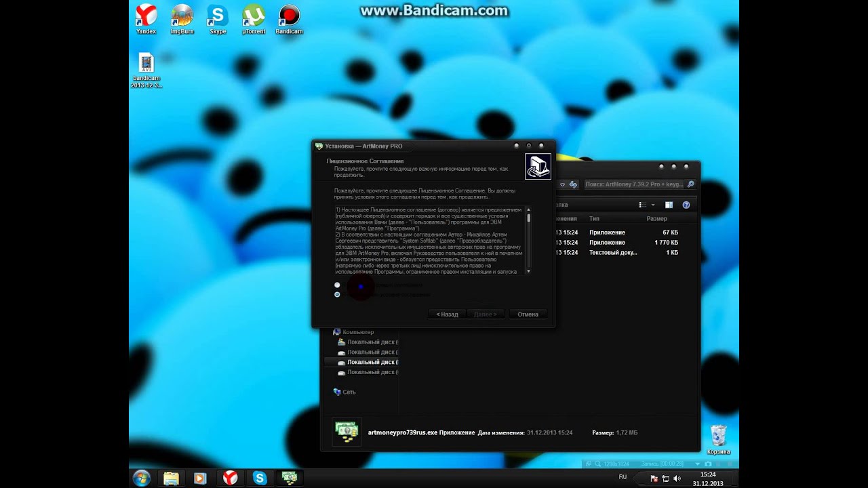Click the taskbar clock 15:24

[708, 474]
